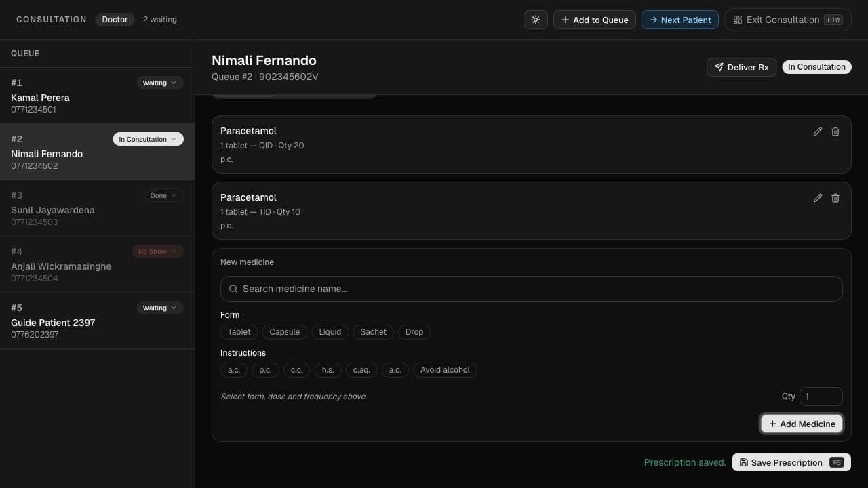Click the Add Medicine button

(802, 424)
